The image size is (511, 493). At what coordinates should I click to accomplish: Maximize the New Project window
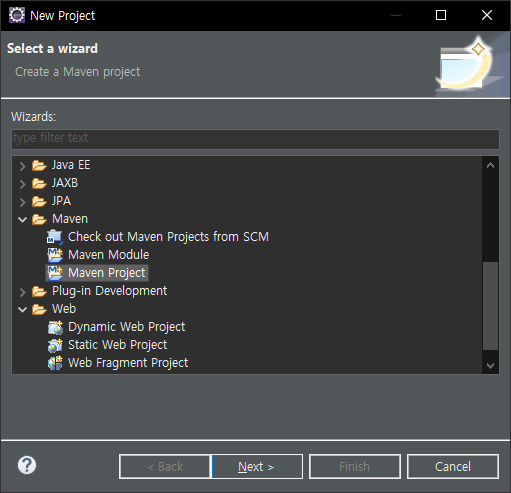click(441, 15)
